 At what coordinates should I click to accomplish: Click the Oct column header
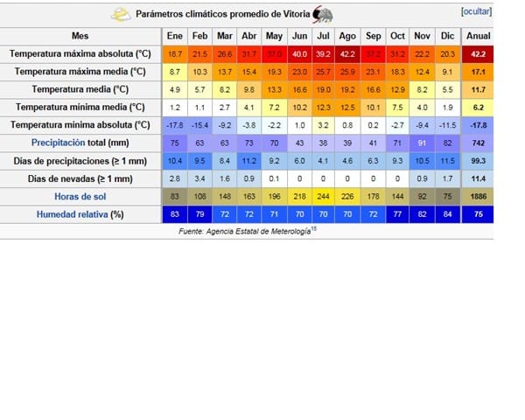click(x=397, y=36)
